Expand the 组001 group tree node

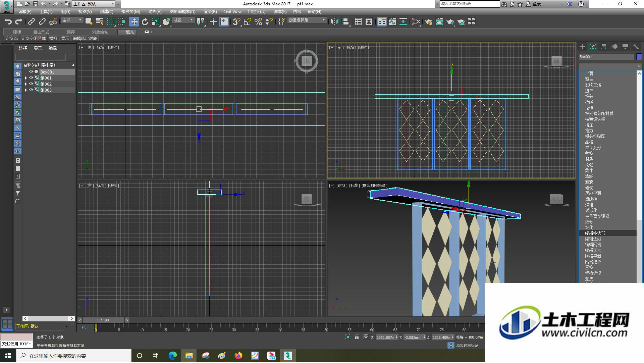coord(26,78)
